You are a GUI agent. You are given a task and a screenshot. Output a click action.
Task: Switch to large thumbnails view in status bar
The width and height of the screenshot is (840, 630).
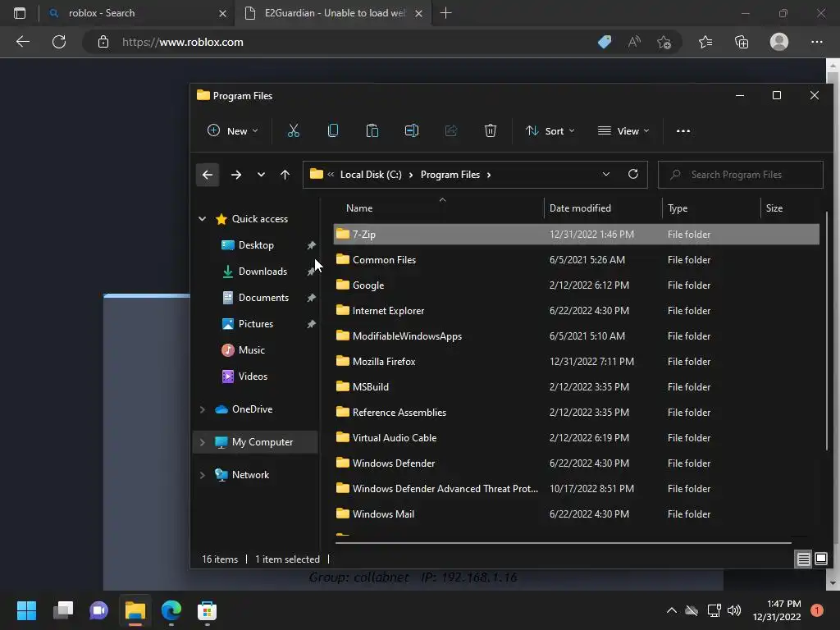(821, 559)
